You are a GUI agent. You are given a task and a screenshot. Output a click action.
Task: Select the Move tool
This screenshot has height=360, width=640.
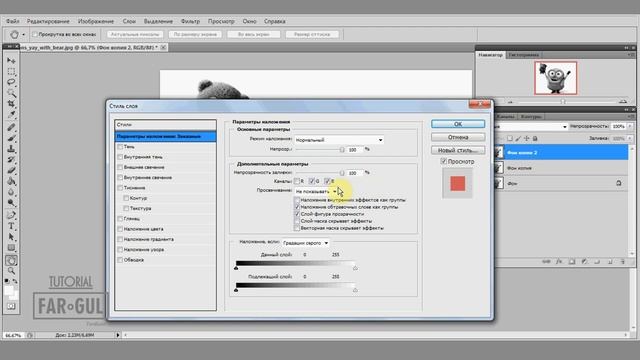[x=11, y=60]
